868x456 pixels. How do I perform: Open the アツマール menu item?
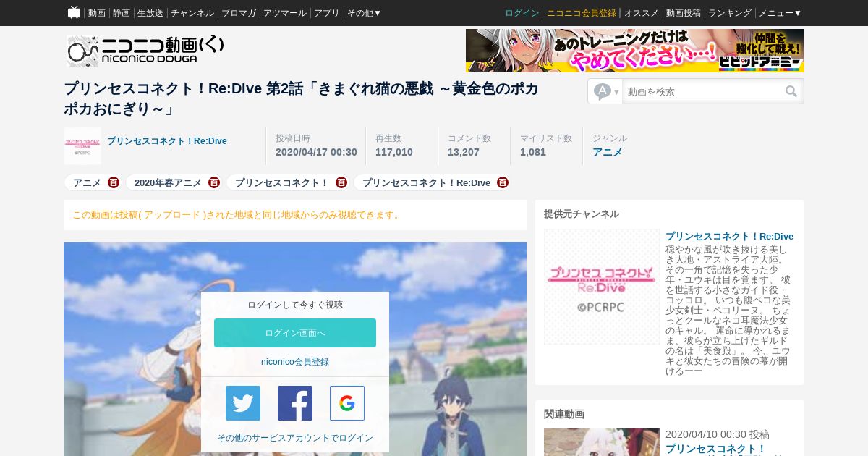285,13
